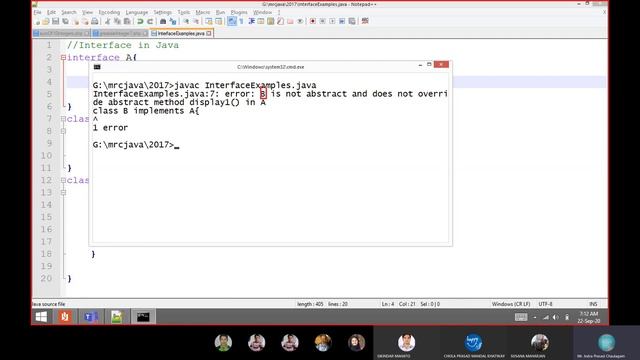Open the Search menu

[69, 12]
